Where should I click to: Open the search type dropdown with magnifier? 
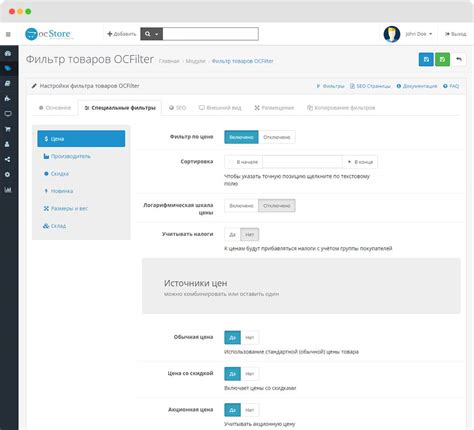click(151, 34)
